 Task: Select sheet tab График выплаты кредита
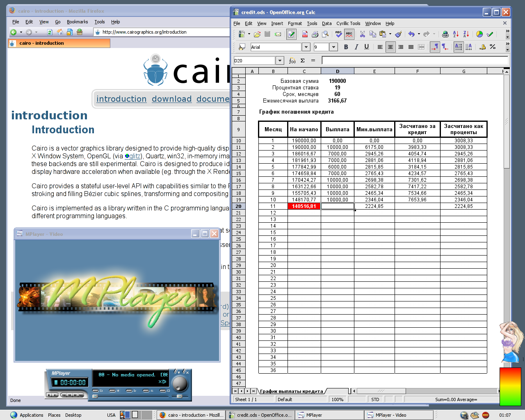click(292, 391)
